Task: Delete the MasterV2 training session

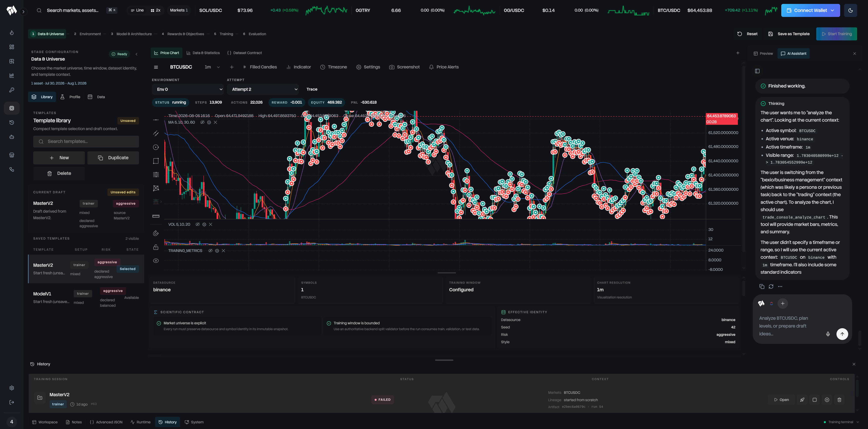Action: click(x=839, y=400)
